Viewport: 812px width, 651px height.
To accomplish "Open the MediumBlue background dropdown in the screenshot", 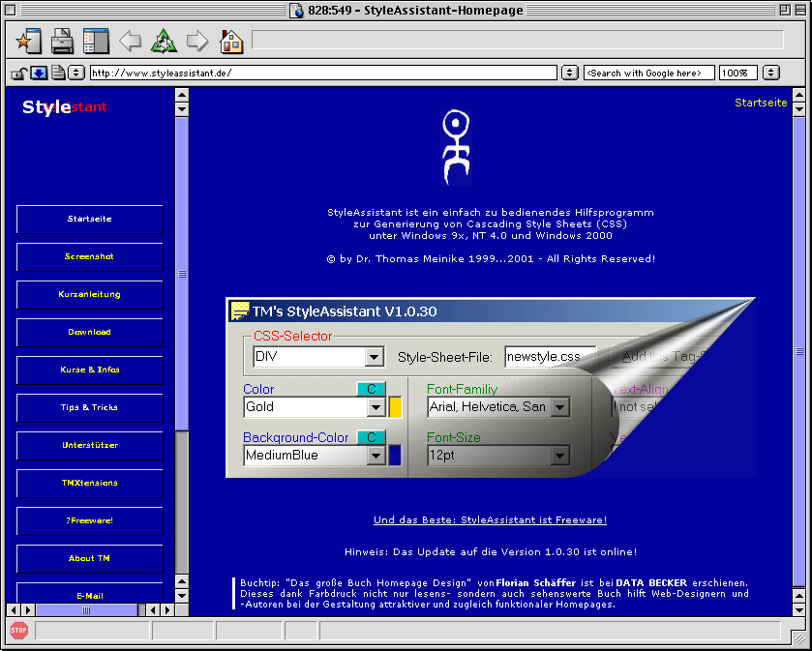I will coord(376,456).
